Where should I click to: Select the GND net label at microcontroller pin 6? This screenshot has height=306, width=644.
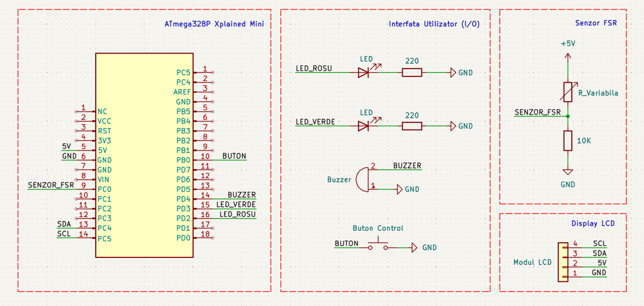point(70,156)
